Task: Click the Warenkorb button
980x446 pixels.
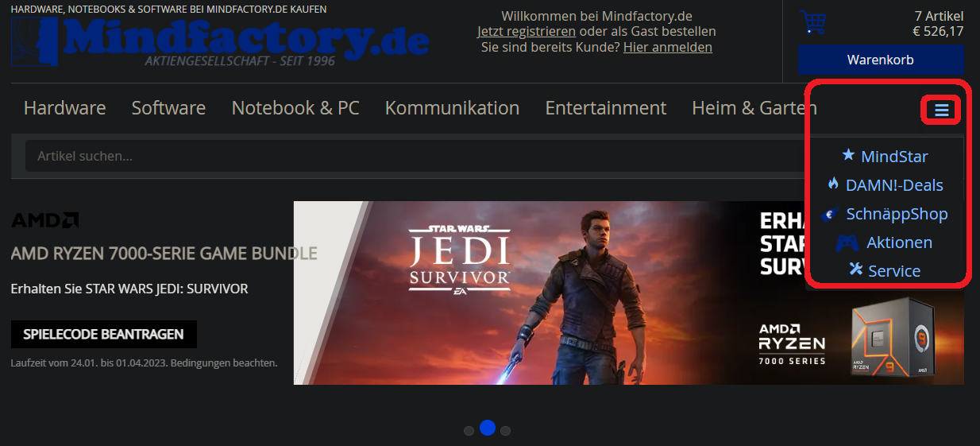Action: [x=881, y=60]
